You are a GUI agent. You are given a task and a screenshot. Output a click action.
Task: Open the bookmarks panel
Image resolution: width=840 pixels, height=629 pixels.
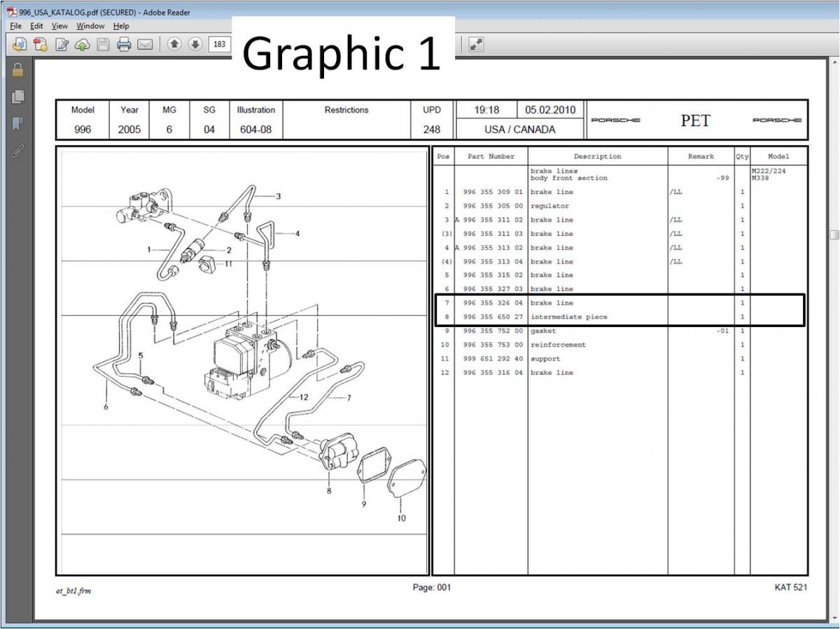pos(17,124)
